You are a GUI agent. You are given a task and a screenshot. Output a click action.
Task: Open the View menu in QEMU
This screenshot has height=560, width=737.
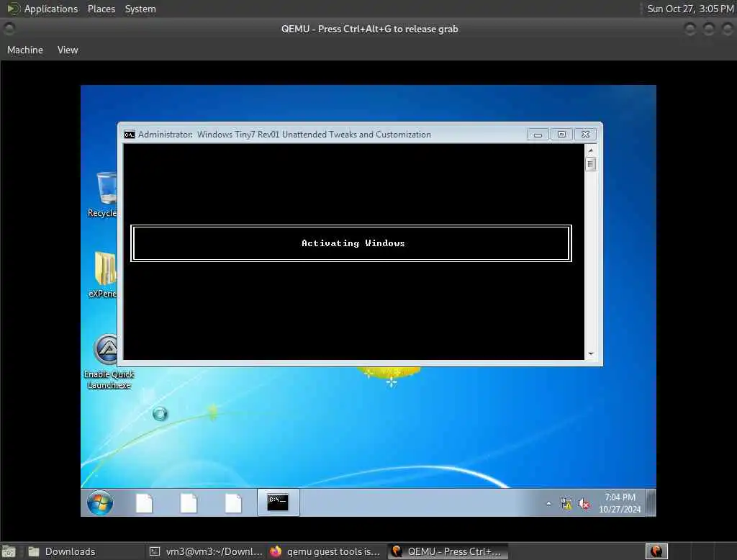[68, 50]
